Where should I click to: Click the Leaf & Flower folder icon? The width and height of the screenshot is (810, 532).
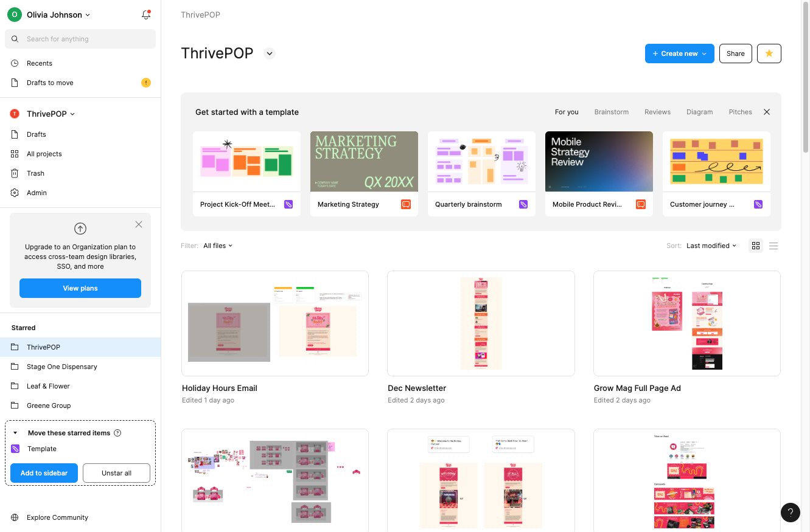pyautogui.click(x=15, y=386)
